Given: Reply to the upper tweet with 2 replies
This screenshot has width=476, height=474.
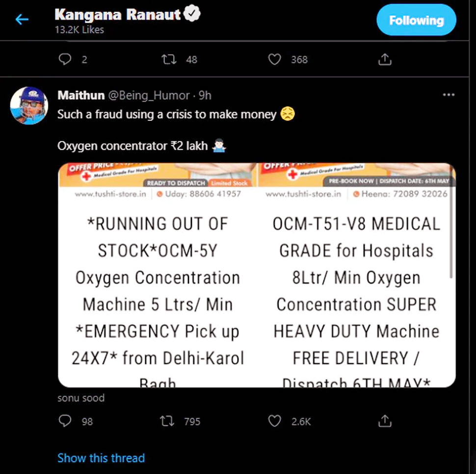Looking at the screenshot, I should pos(65,59).
